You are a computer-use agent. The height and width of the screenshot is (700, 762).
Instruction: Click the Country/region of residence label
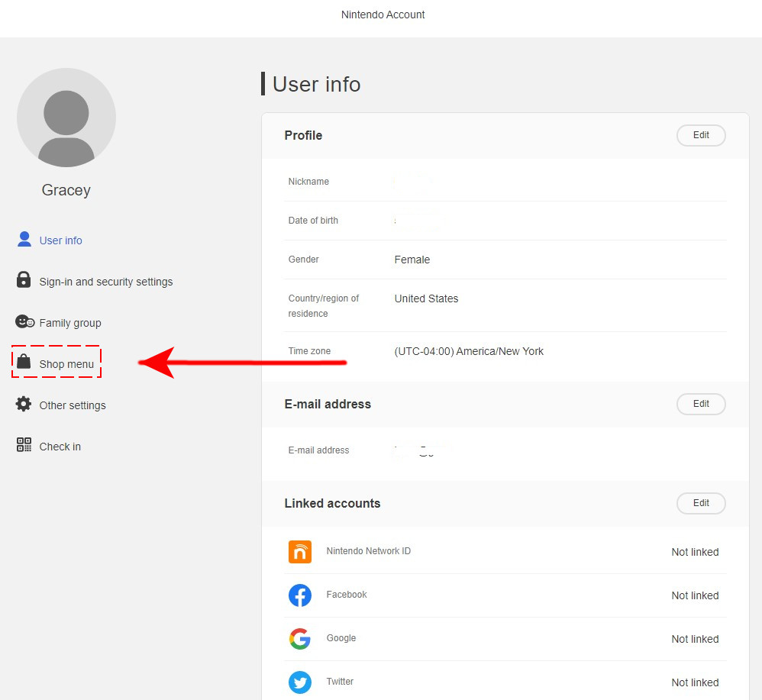[x=323, y=306]
